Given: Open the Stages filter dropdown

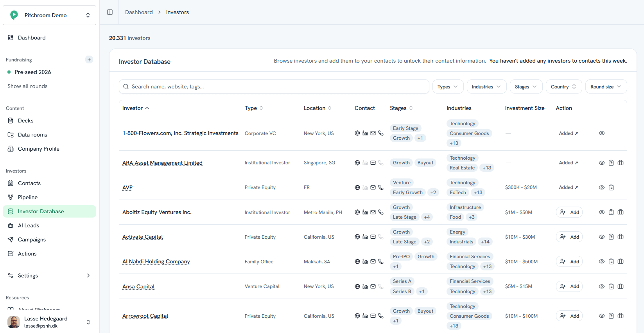Looking at the screenshot, I should coord(526,86).
